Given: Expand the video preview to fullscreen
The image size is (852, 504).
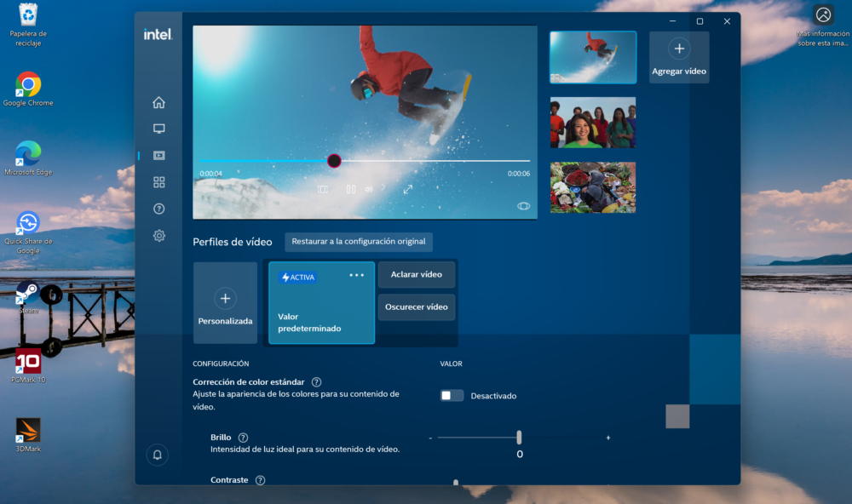Looking at the screenshot, I should 408,189.
